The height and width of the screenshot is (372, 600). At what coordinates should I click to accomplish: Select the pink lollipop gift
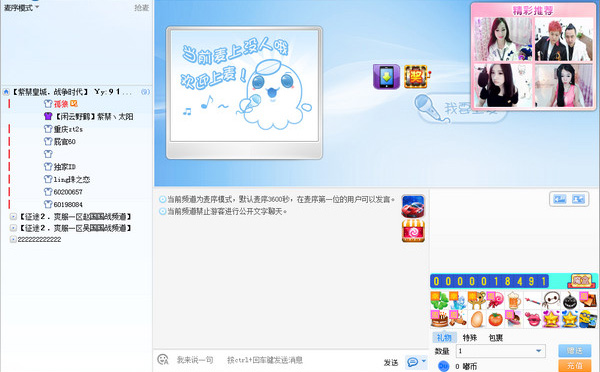point(496,300)
